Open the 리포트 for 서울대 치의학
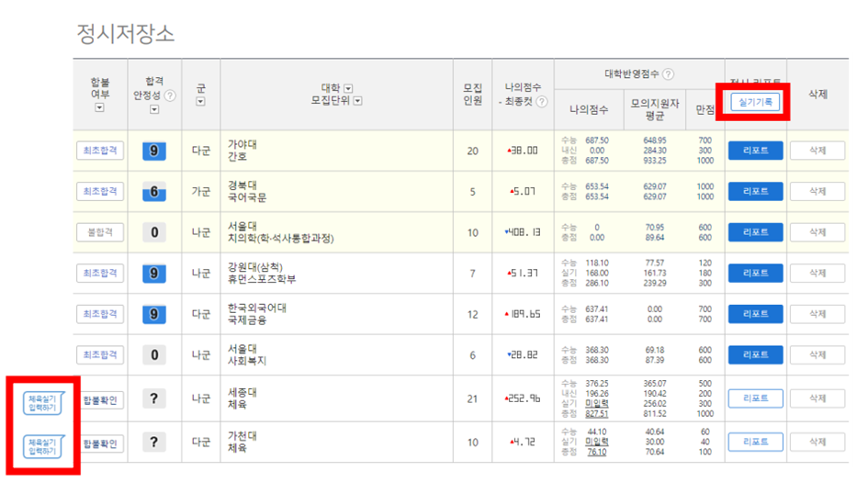 tap(756, 232)
